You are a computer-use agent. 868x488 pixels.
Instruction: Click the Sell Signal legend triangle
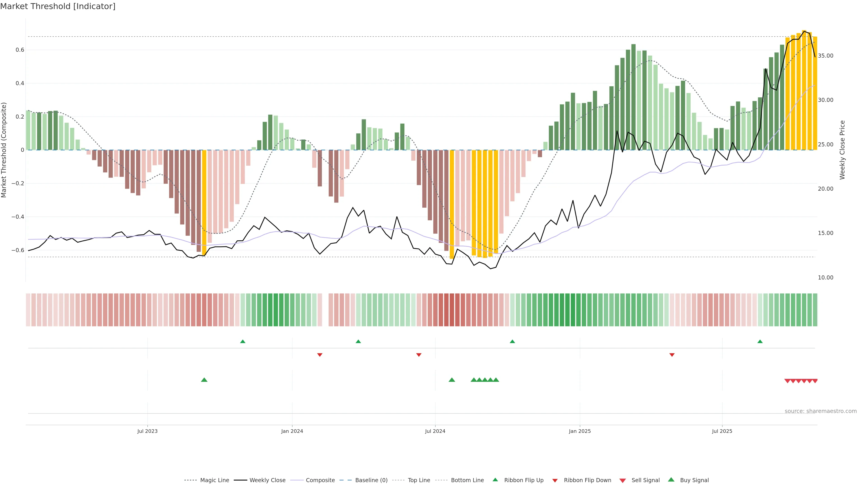(622, 480)
